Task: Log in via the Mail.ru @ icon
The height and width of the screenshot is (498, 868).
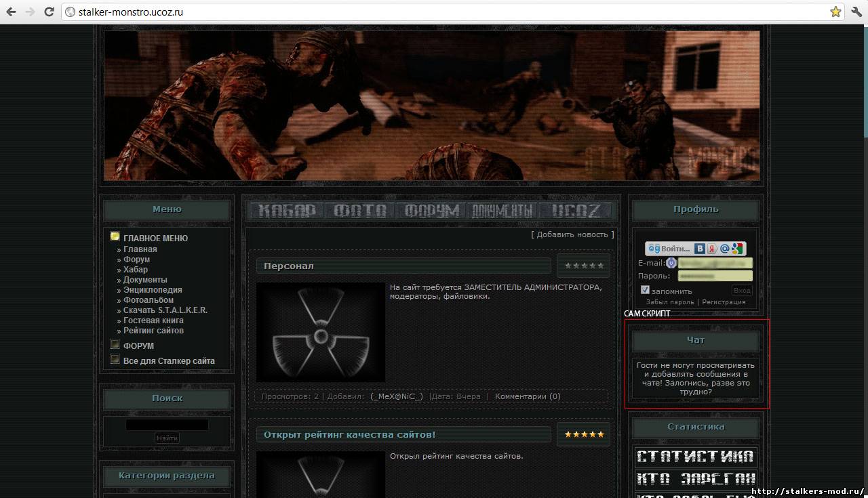Action: (x=724, y=249)
